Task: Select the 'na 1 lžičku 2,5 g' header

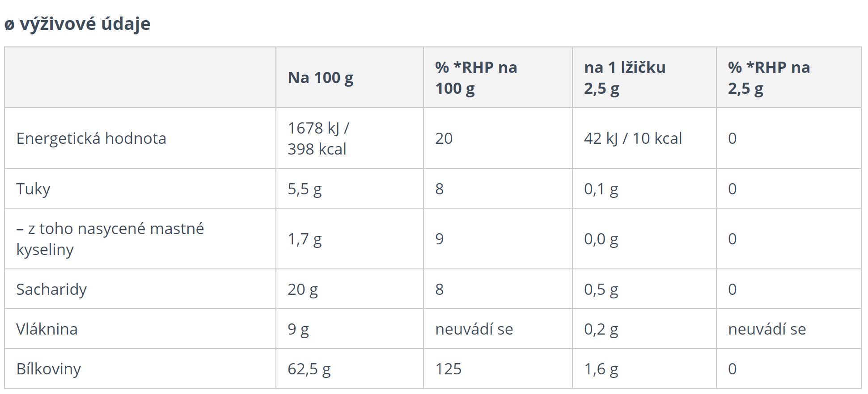Action: pyautogui.click(x=625, y=78)
